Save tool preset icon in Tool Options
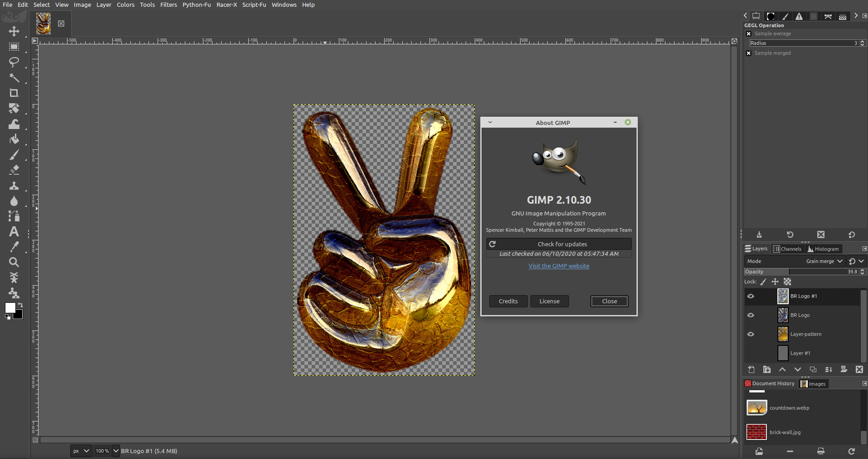Image resolution: width=868 pixels, height=459 pixels. [759, 234]
